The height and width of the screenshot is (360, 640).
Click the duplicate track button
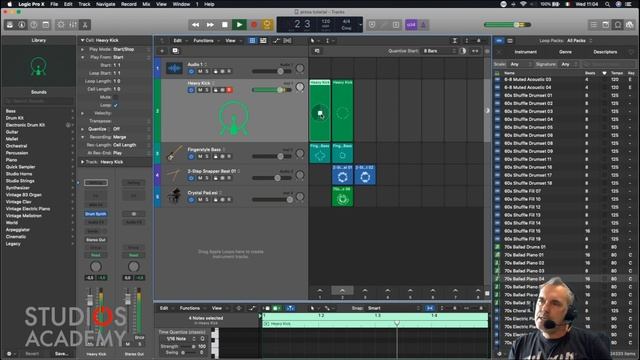176,51
